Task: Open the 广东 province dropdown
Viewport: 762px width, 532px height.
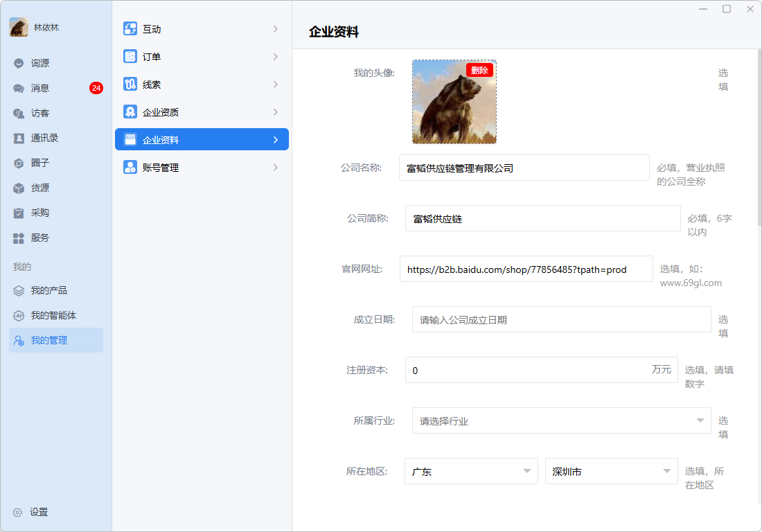Action: pos(471,471)
